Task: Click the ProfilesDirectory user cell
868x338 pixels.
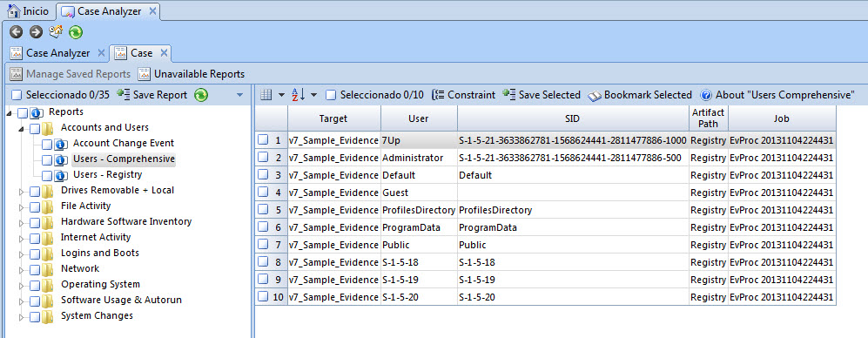Action: [x=419, y=211]
